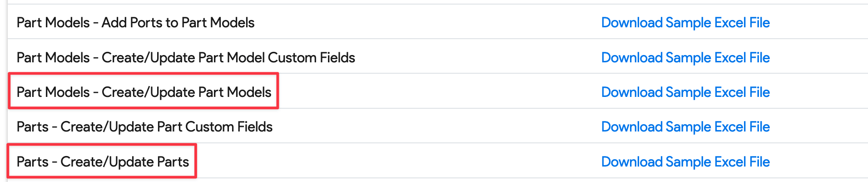Image resolution: width=868 pixels, height=182 pixels.
Task: Download sample Excel for Create/Update Part Models
Action: click(x=685, y=92)
